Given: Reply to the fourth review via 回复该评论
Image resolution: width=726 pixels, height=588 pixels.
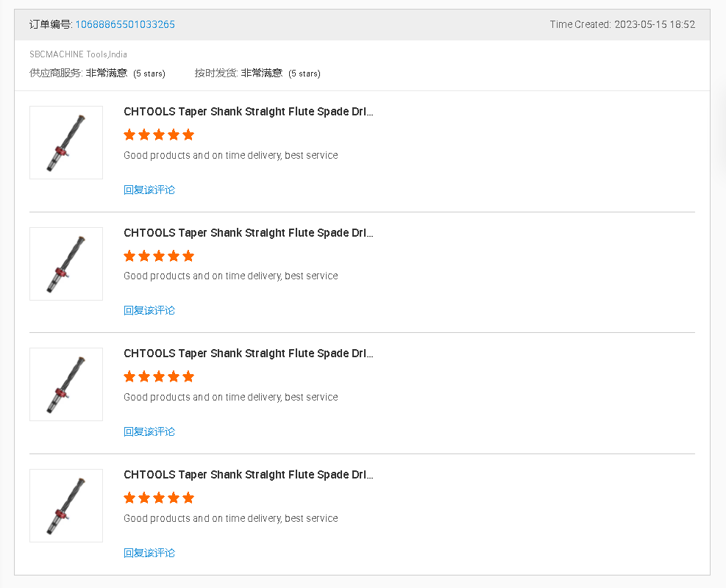Looking at the screenshot, I should click(149, 553).
